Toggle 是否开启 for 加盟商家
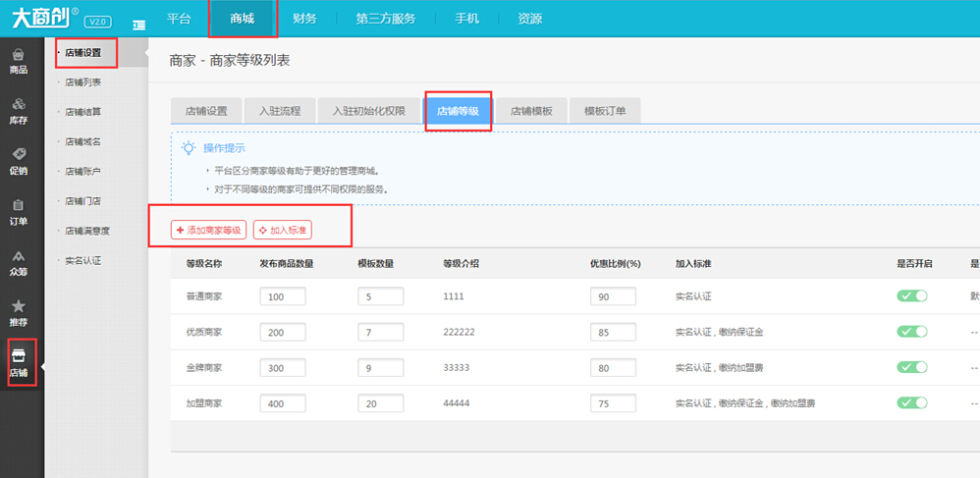Image resolution: width=980 pixels, height=478 pixels. 912,403
